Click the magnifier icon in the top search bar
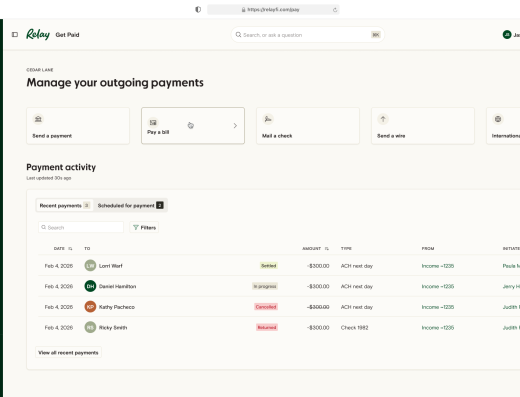 point(238,35)
